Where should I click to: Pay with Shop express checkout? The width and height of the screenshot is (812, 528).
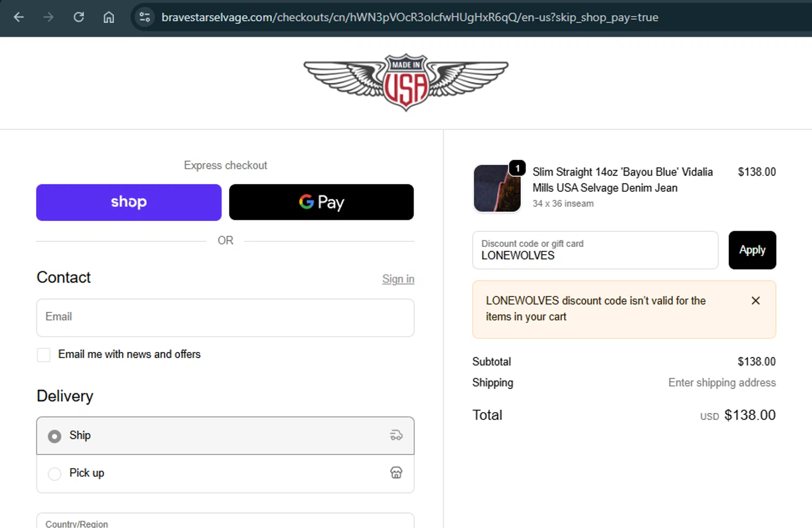coord(129,202)
